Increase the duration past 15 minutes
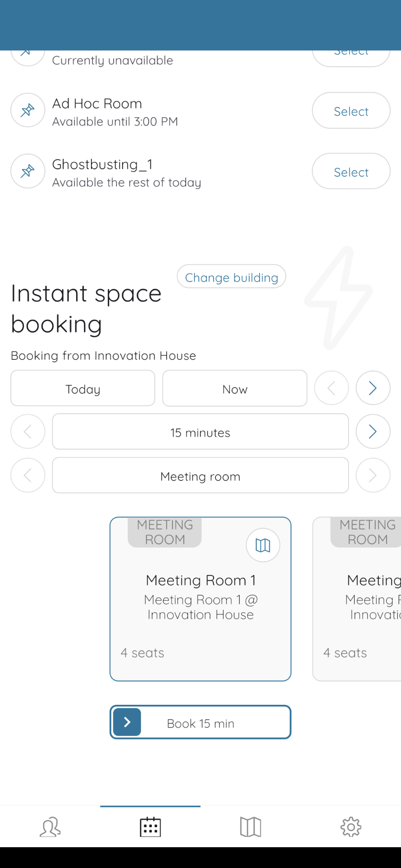The height and width of the screenshot is (868, 401). click(373, 432)
